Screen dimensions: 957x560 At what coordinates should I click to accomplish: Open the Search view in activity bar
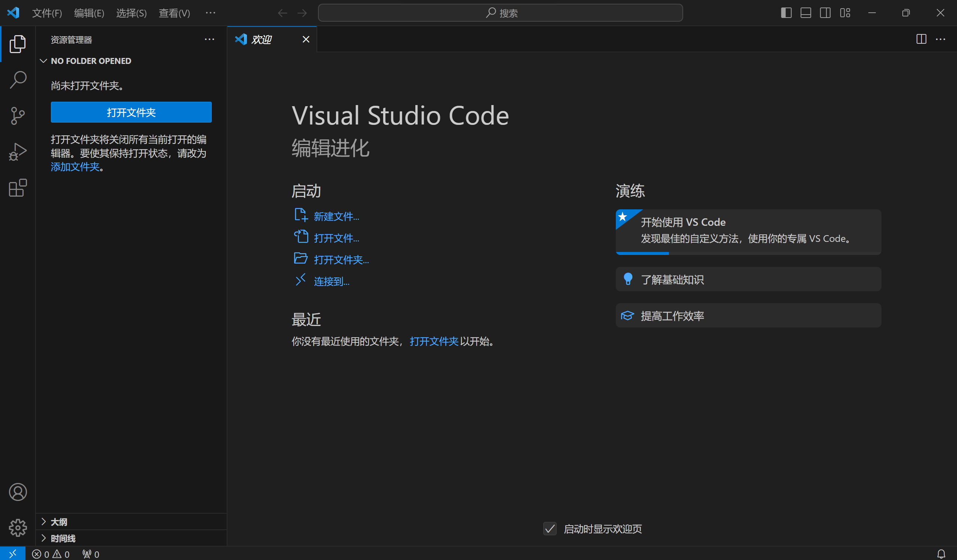point(18,80)
